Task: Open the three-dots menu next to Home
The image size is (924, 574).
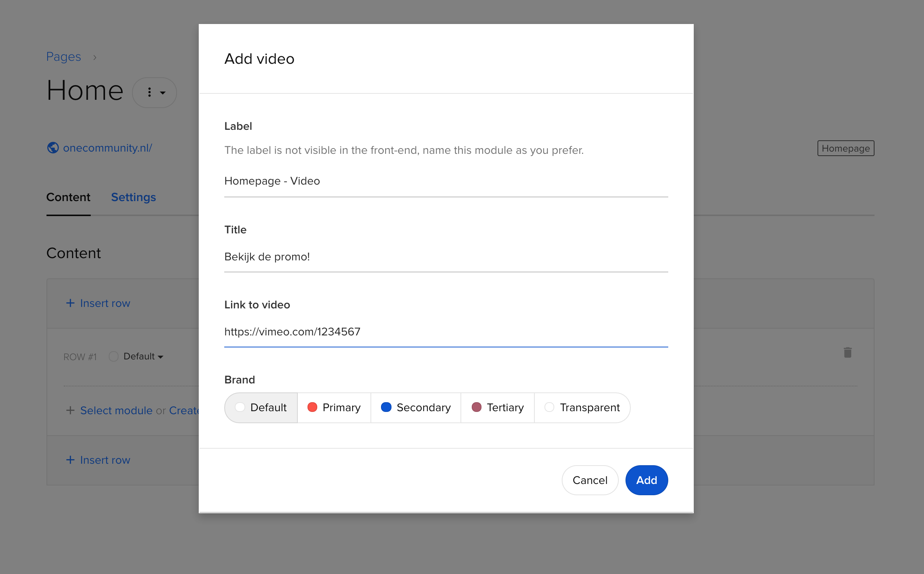Action: pos(150,92)
